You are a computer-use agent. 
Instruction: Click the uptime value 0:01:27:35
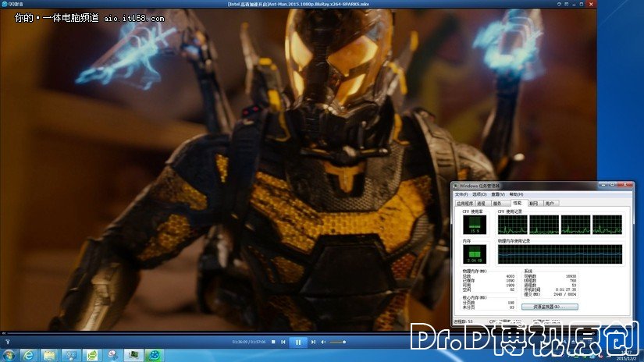(566, 289)
